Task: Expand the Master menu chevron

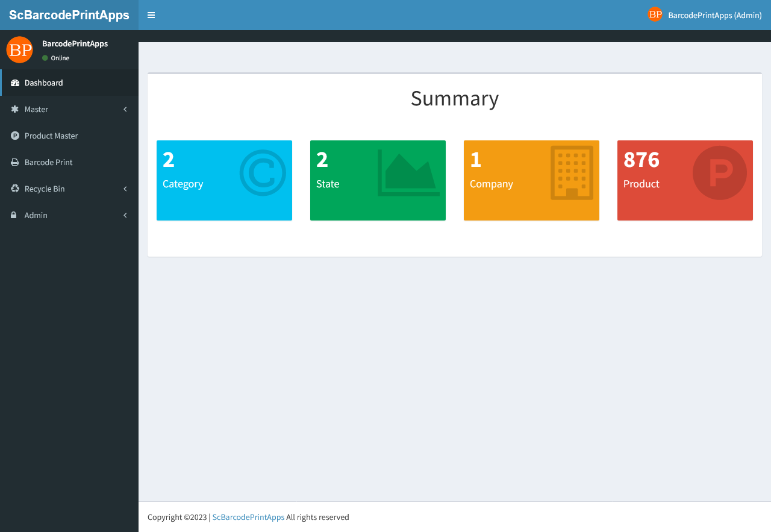Action: (x=125, y=110)
